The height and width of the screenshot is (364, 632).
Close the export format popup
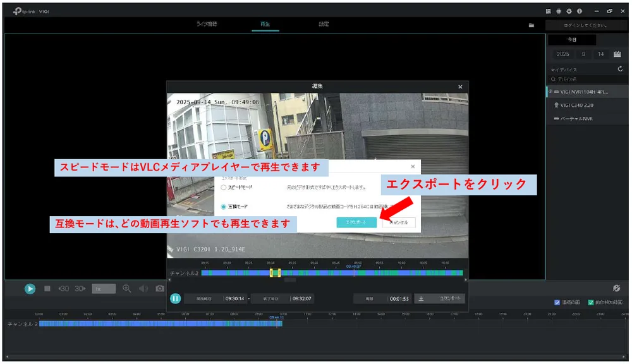tap(413, 166)
